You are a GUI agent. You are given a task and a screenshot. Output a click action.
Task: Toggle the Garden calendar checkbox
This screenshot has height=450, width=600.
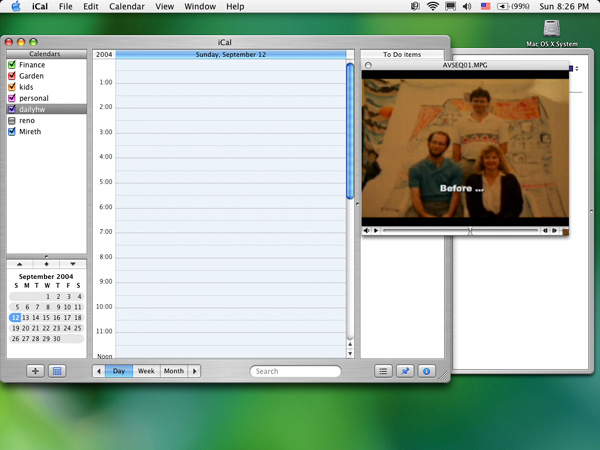(12, 76)
